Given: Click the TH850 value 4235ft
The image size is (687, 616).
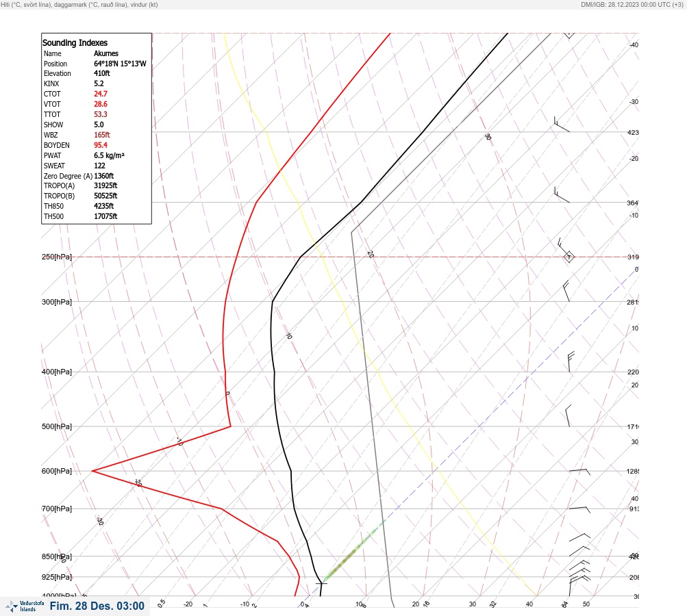Looking at the screenshot, I should point(104,206).
